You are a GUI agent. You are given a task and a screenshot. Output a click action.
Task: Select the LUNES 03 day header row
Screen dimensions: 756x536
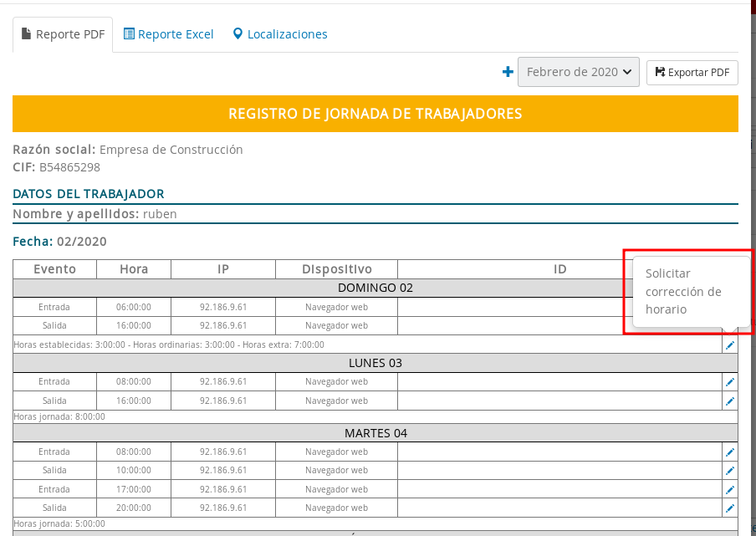click(x=375, y=363)
